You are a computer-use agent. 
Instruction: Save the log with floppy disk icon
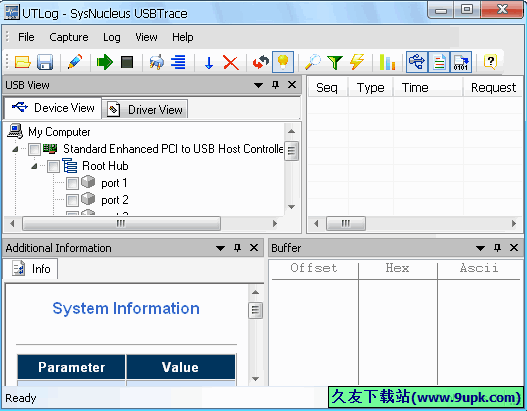45,62
